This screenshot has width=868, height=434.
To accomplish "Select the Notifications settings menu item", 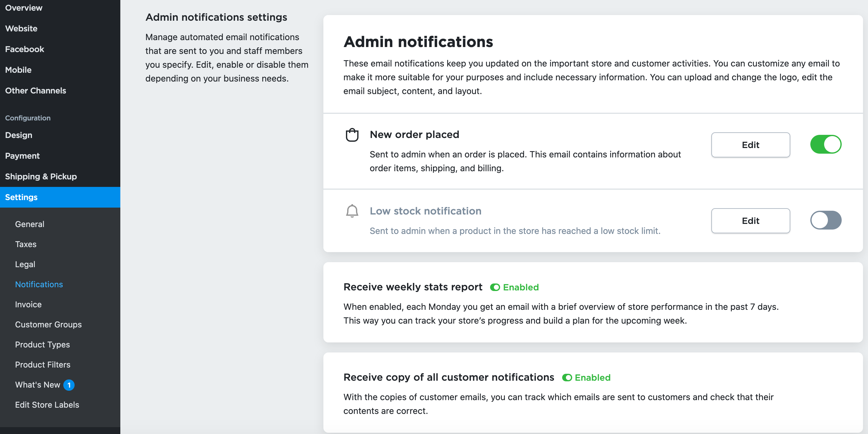I will point(39,284).
